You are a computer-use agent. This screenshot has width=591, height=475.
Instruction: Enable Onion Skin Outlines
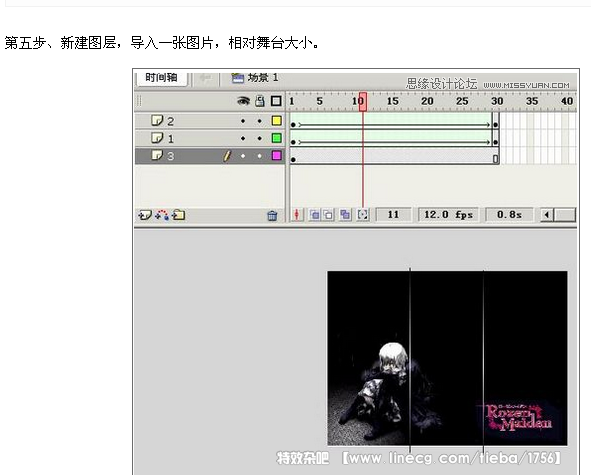pyautogui.click(x=328, y=215)
